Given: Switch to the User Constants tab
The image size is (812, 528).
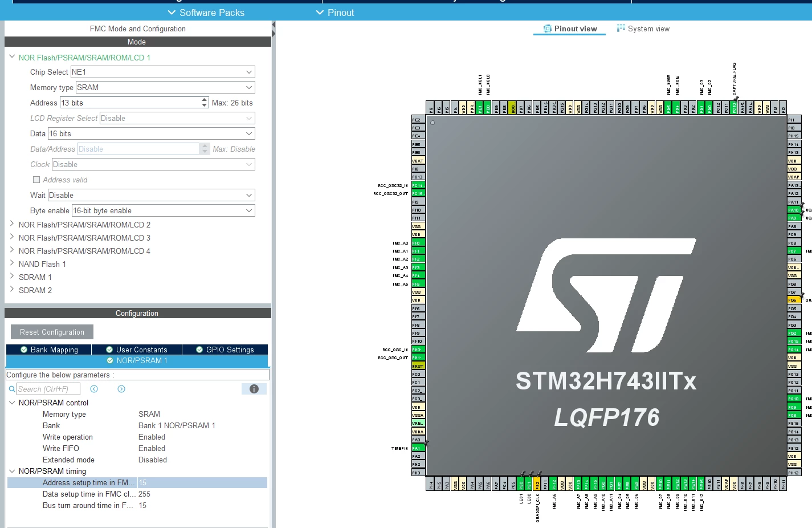Looking at the screenshot, I should pos(137,350).
